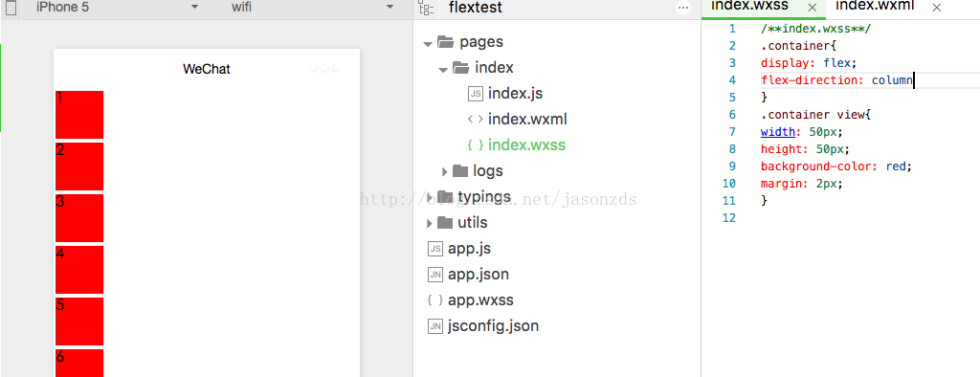
Task: Click the index.wxml code-brackets icon
Action: [x=475, y=119]
